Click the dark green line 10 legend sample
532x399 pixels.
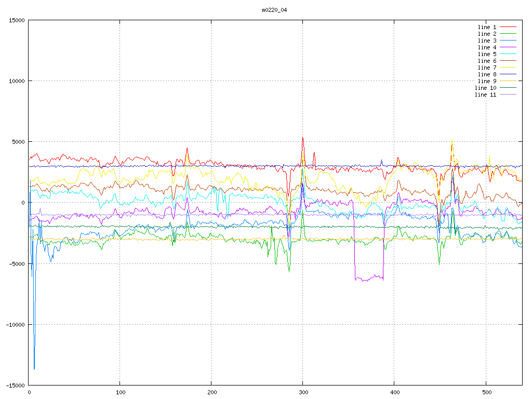coord(508,87)
